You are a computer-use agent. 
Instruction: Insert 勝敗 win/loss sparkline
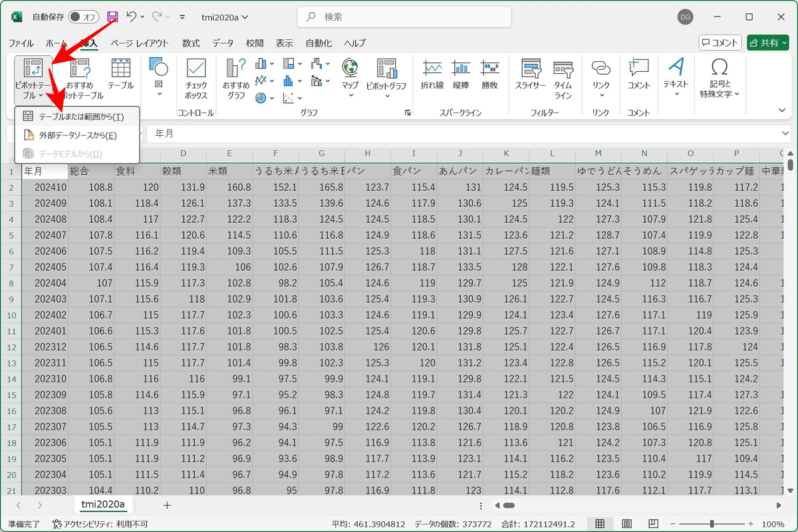pos(490,74)
